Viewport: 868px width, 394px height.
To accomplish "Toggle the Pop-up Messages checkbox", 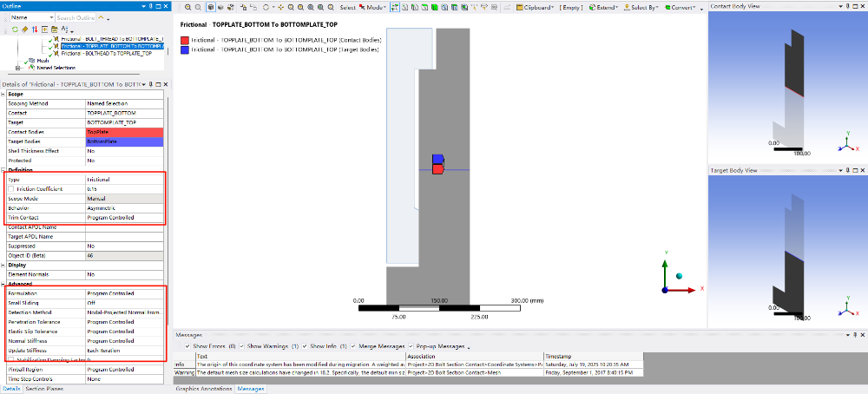I will point(411,346).
